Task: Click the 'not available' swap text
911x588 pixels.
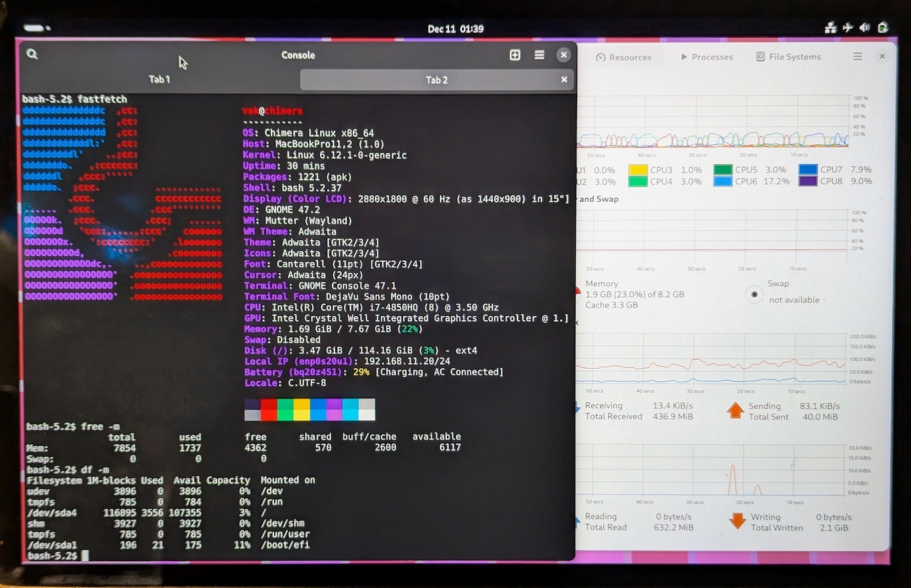Action: click(x=794, y=300)
